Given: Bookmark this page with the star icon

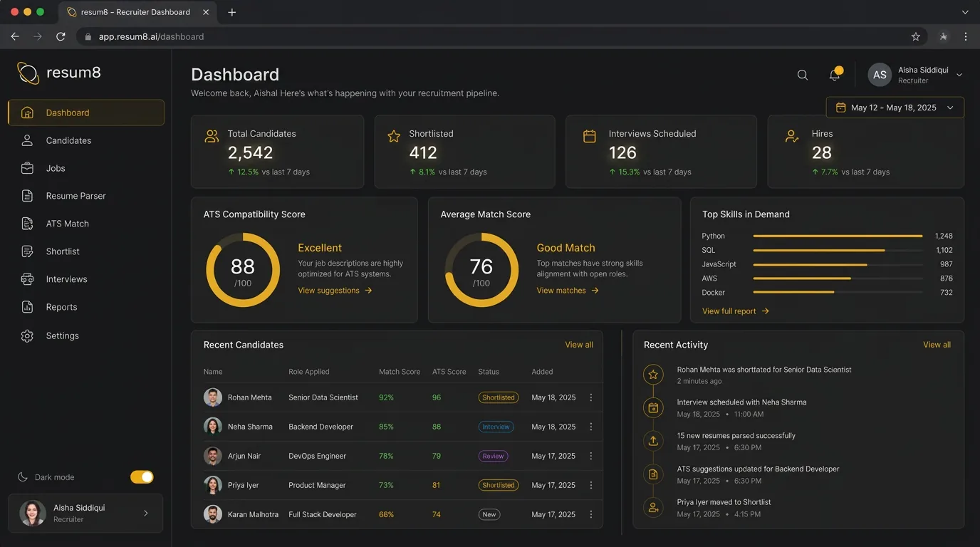Looking at the screenshot, I should [916, 36].
